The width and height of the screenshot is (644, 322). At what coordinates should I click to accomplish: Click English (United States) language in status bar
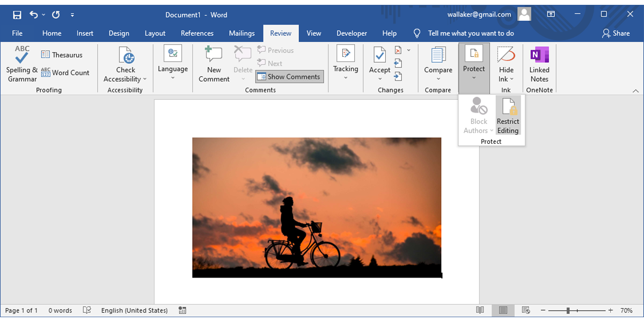(x=134, y=310)
